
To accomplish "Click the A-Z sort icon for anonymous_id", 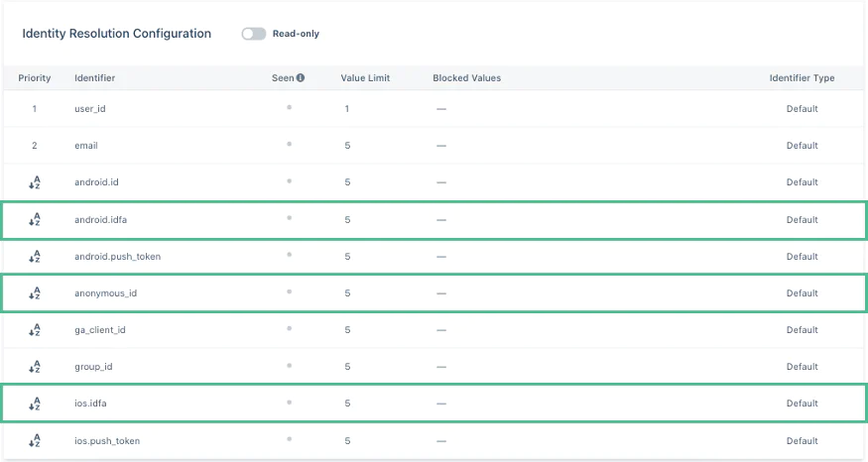I will click(35, 293).
